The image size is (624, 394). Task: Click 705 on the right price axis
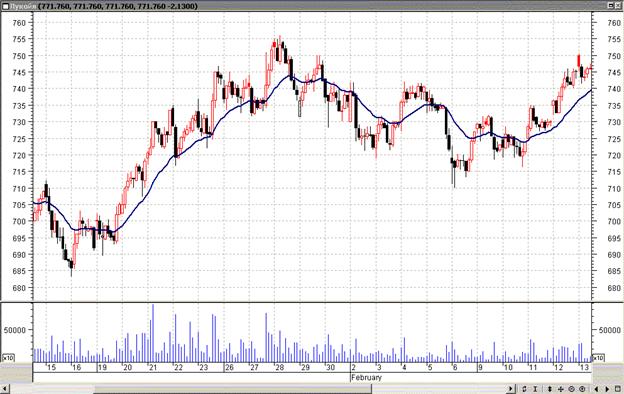tap(614, 205)
